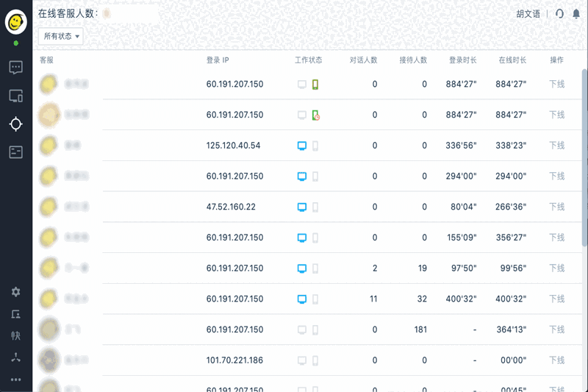Click the org-structure icon in sidebar
Screen dimensions: 588x392
click(x=15, y=358)
